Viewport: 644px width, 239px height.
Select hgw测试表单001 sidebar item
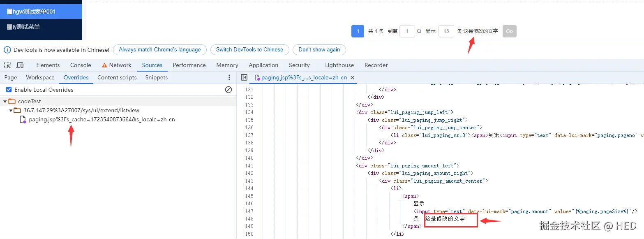(x=41, y=12)
